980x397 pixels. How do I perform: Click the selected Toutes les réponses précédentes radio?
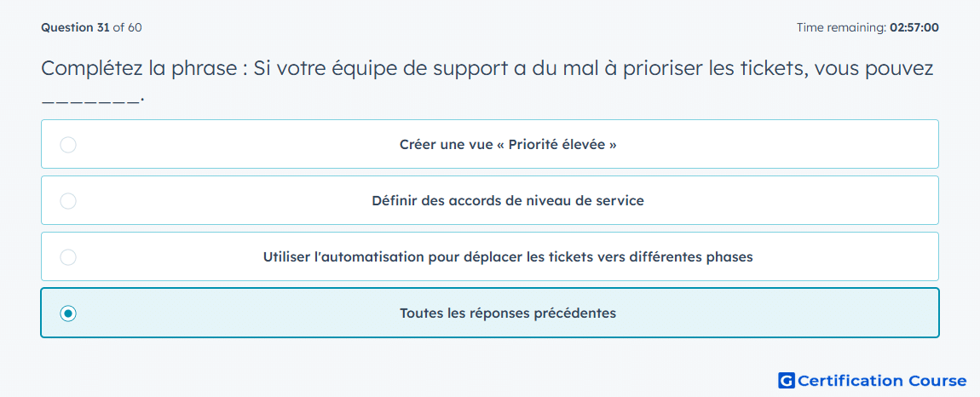pyautogui.click(x=68, y=314)
